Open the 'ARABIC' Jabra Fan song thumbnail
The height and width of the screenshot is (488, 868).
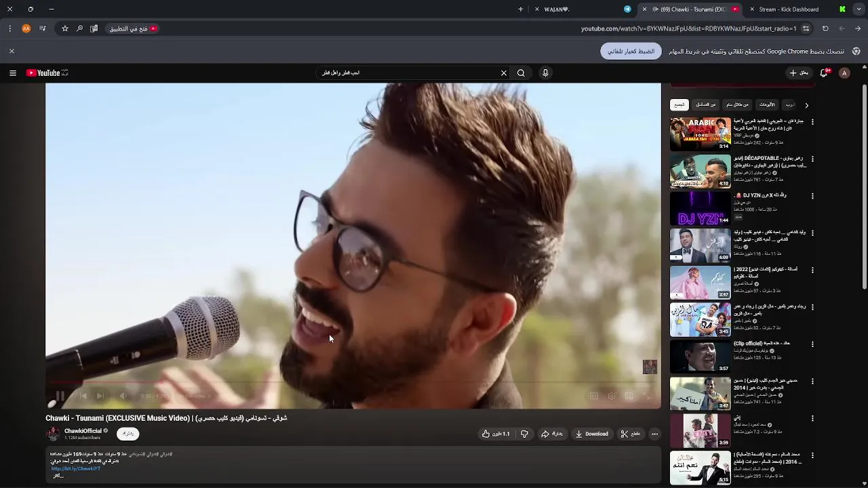701,134
